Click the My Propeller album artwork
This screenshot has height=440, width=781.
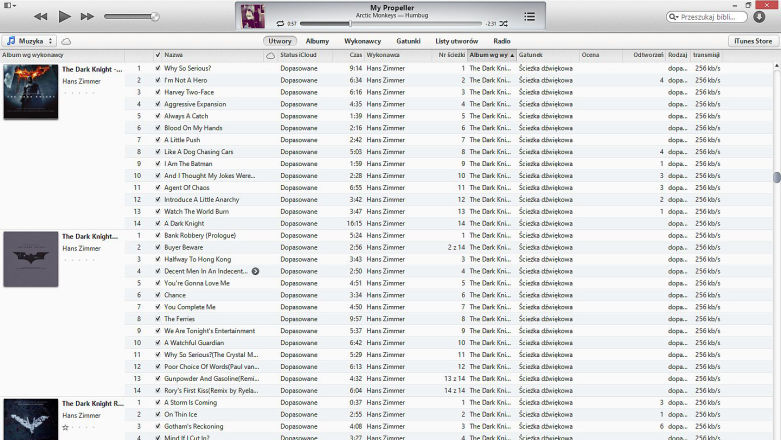tap(253, 16)
